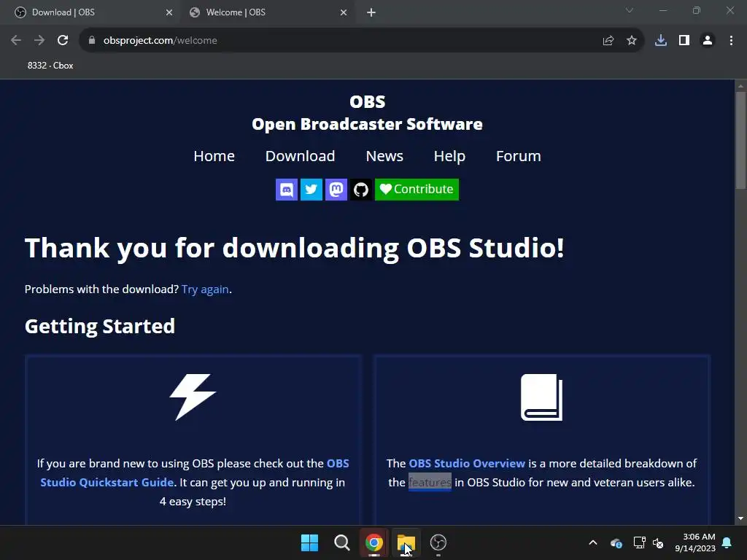Open the News nav item
Viewport: 747px width, 560px height.
[x=384, y=156]
